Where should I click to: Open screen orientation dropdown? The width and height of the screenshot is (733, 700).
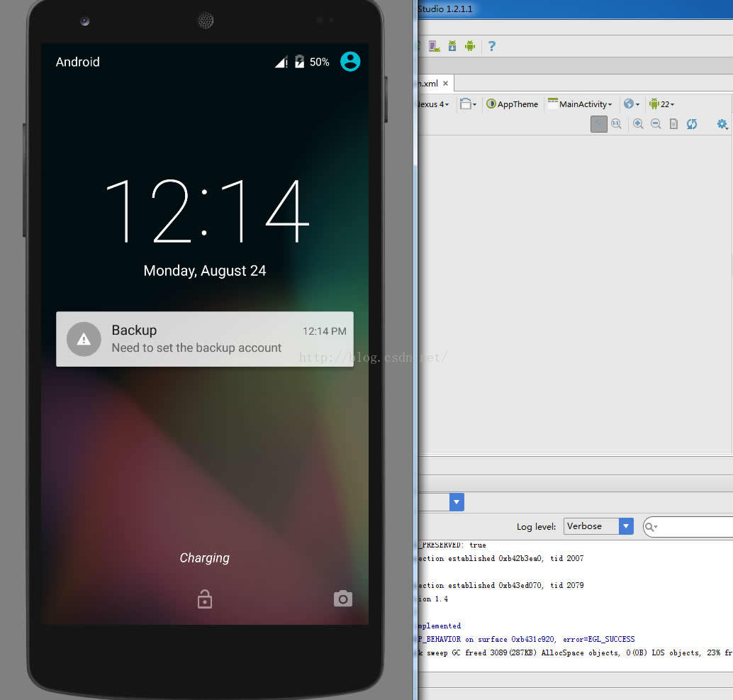pyautogui.click(x=468, y=104)
